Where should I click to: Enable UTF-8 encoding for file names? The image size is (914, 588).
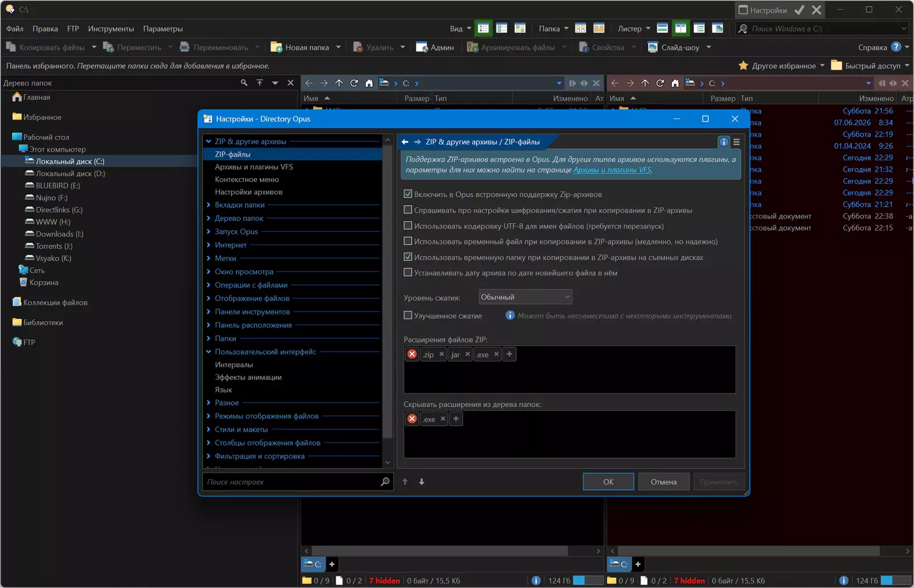(x=408, y=226)
